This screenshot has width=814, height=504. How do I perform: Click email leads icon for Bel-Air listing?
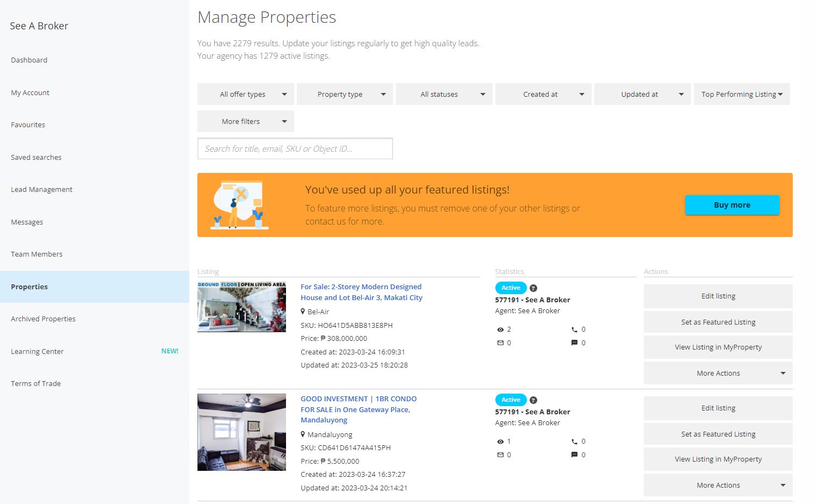coord(500,343)
